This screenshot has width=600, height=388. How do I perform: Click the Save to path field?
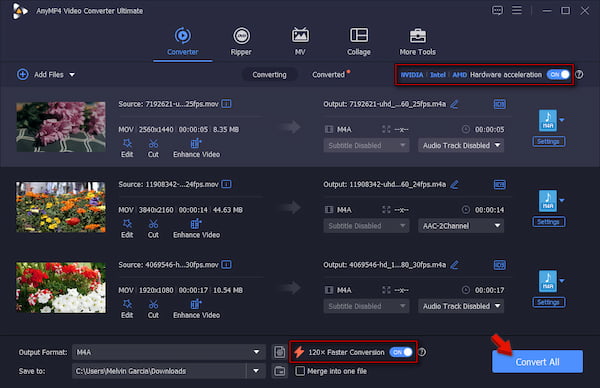pos(159,371)
